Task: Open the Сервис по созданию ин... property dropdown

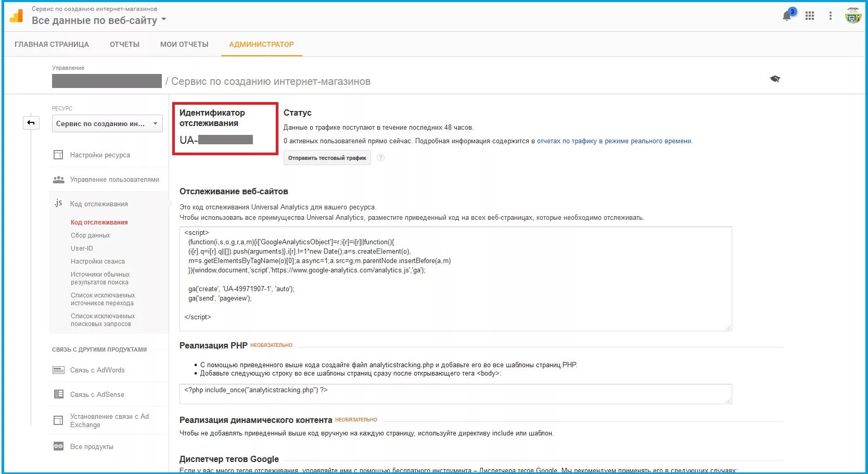Action: [x=107, y=123]
